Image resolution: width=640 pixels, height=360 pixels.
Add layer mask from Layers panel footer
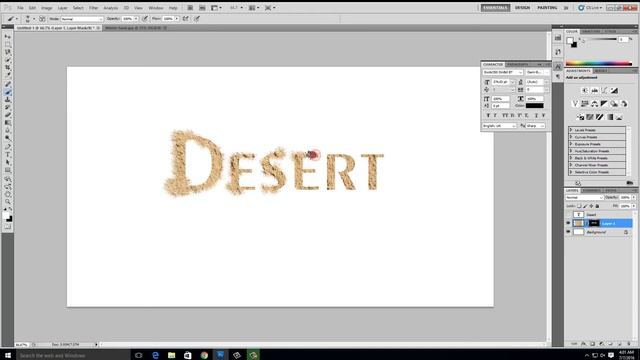tap(592, 344)
